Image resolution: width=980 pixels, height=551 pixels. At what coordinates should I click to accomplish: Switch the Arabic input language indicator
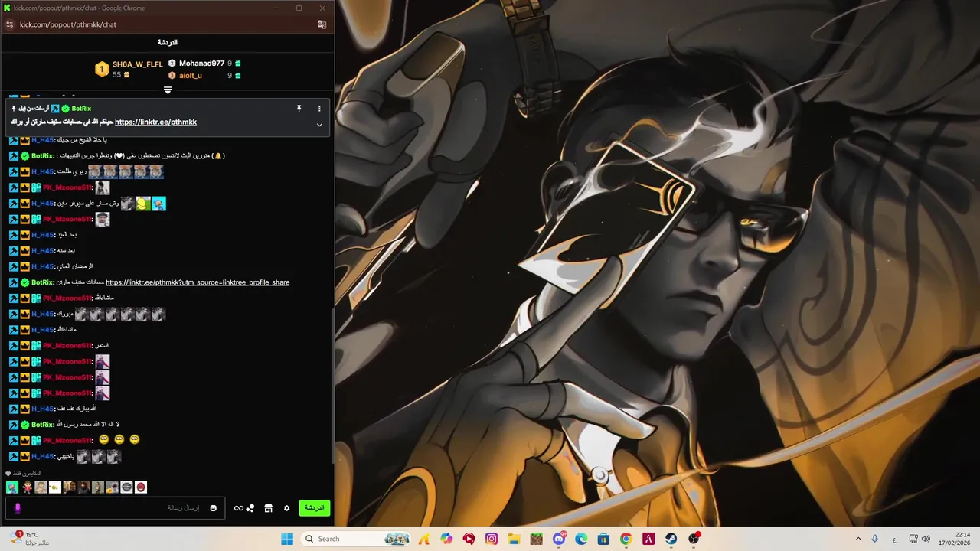pyautogui.click(x=895, y=539)
